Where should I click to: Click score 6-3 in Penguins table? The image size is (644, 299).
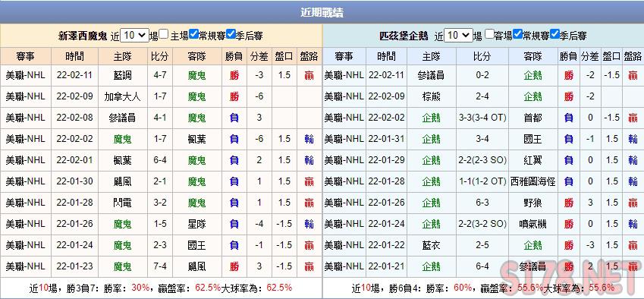482,203
